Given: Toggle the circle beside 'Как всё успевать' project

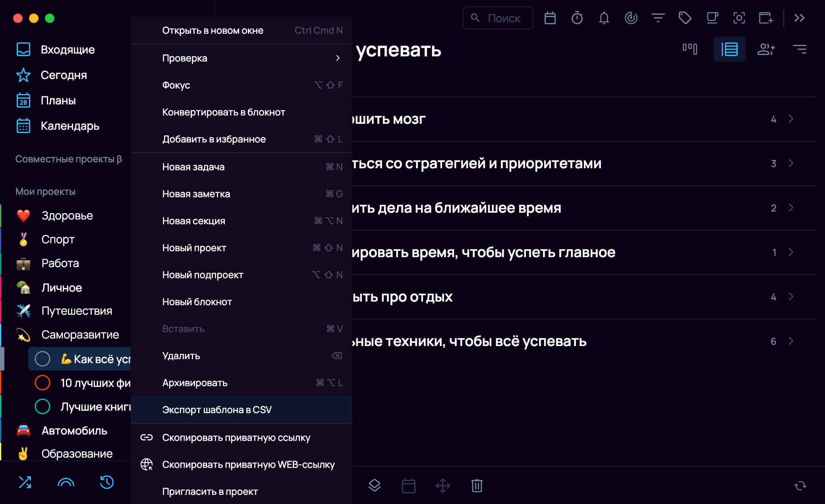Looking at the screenshot, I should [x=43, y=359].
